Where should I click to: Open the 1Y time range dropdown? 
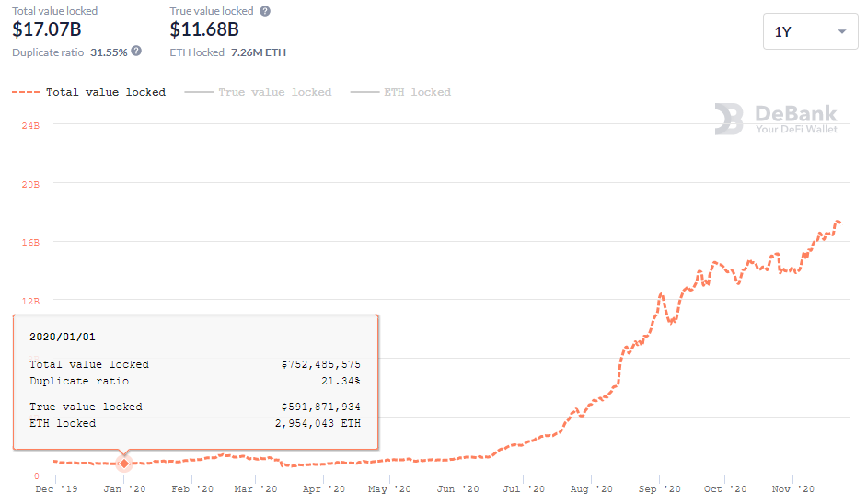[810, 31]
